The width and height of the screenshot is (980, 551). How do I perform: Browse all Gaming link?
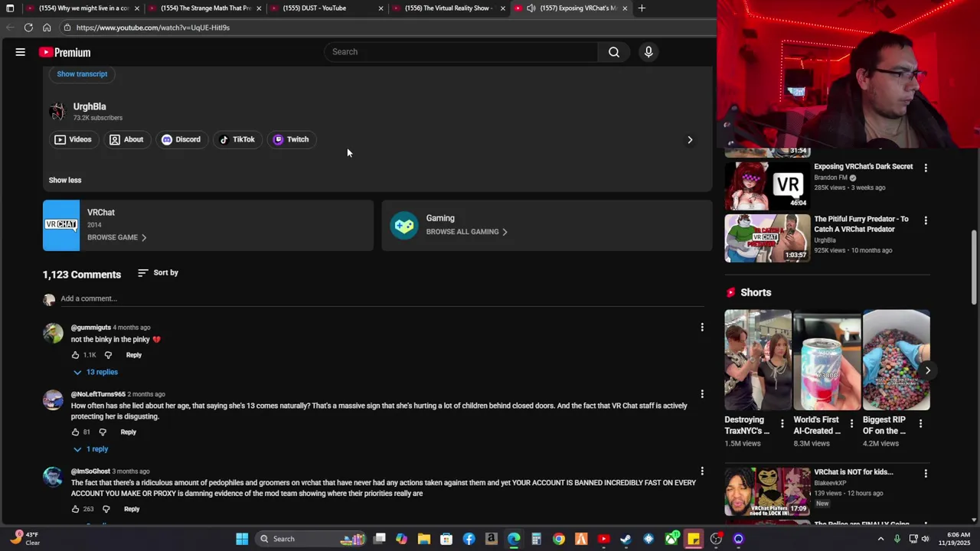[466, 232]
